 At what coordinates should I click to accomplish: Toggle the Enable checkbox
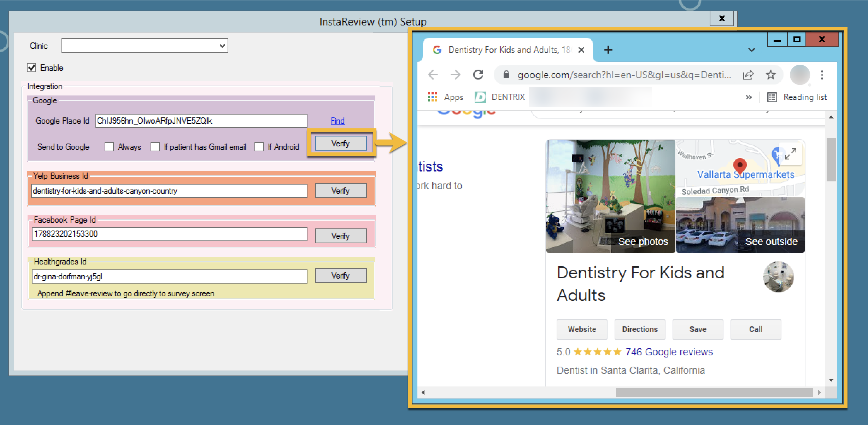[x=32, y=68]
